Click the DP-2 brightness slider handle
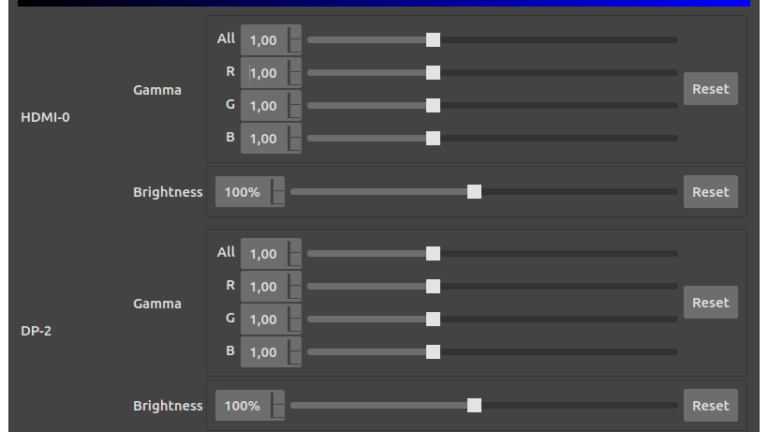 click(474, 406)
